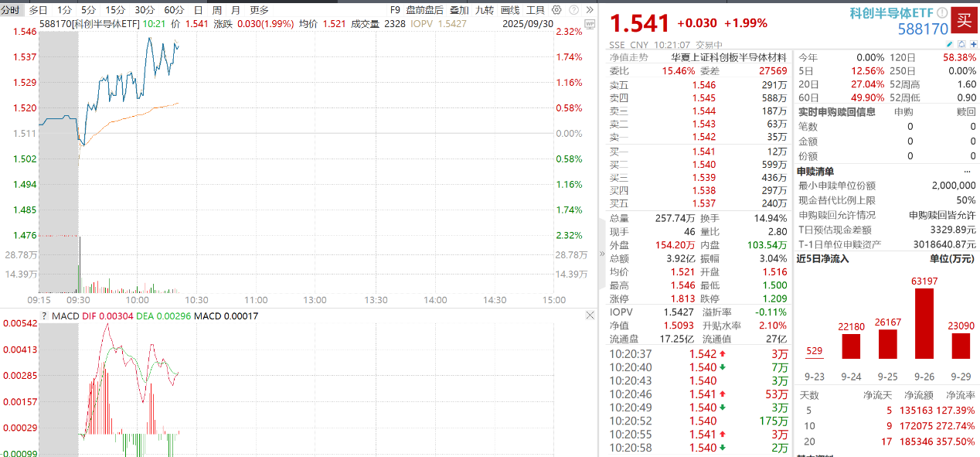Click the help question-mark icon in the toolbar
This screenshot has height=457, width=980.
coord(573,11)
